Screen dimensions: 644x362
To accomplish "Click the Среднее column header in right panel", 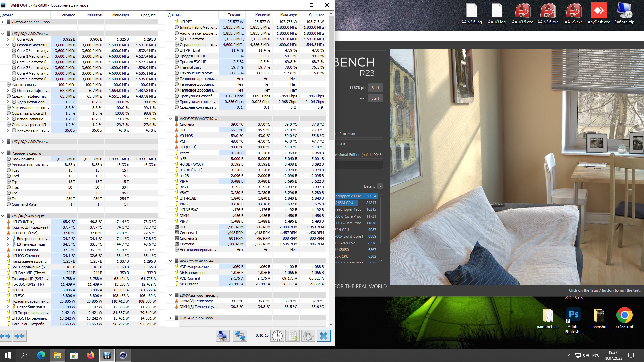I will point(316,15).
